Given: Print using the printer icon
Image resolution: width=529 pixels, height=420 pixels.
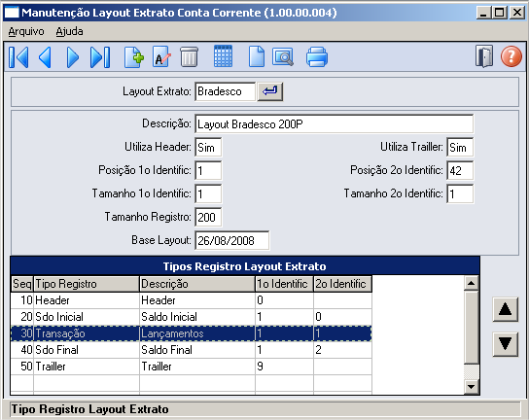Looking at the screenshot, I should pyautogui.click(x=317, y=57).
